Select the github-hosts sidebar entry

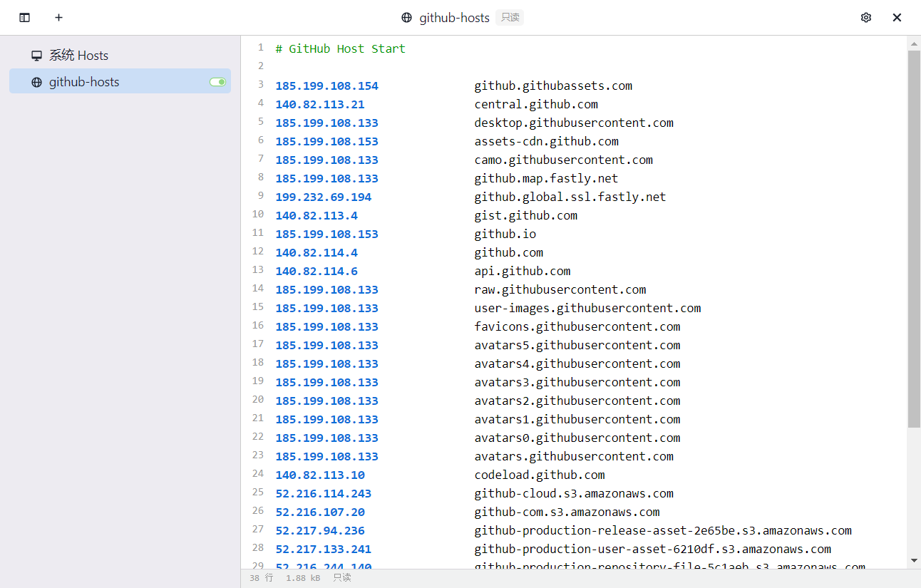(120, 81)
